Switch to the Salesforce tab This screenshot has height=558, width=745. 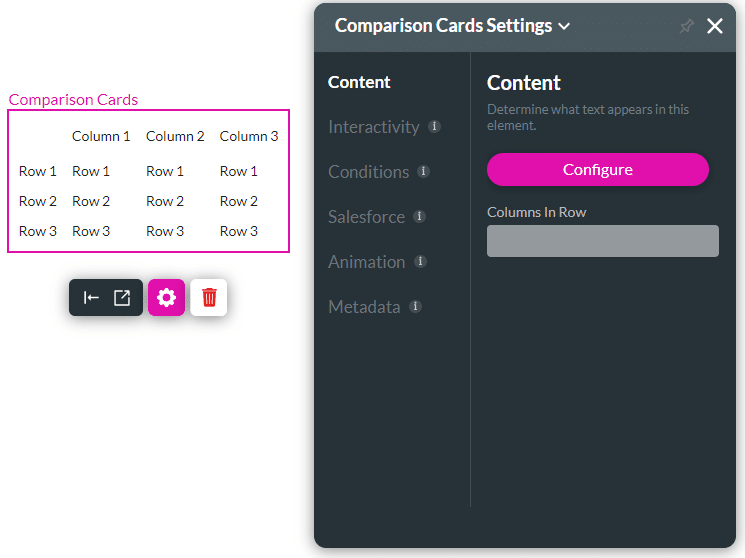point(366,217)
